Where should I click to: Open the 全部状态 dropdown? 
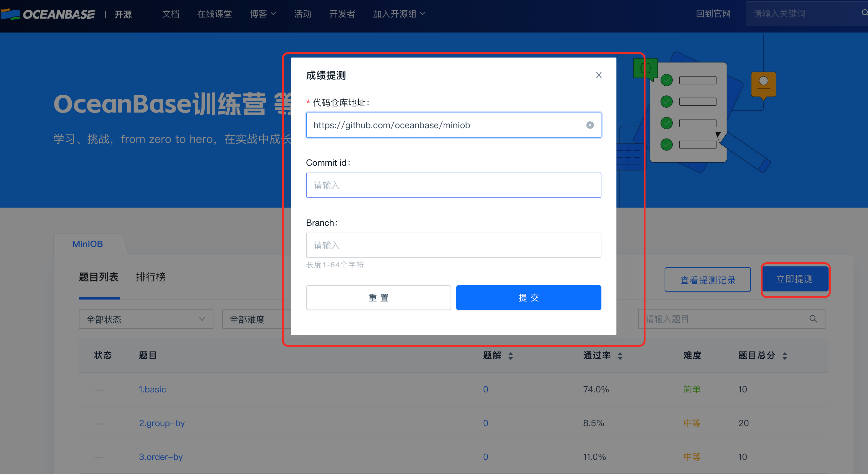[146, 319]
